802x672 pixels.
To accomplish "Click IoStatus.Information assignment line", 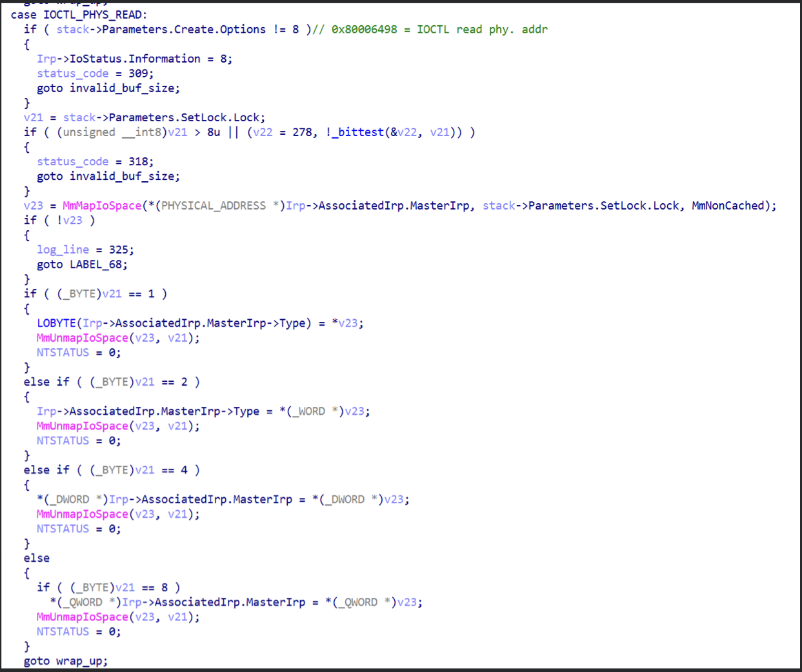I will pyautogui.click(x=134, y=58).
